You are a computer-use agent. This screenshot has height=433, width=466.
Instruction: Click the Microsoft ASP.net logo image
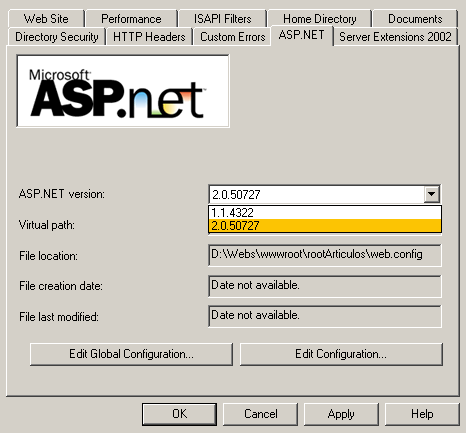coord(123,91)
